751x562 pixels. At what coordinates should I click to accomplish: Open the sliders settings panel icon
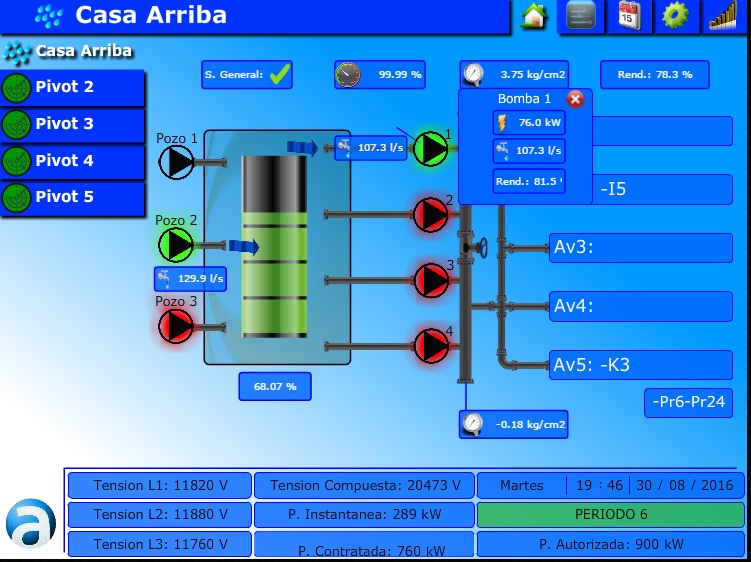[581, 15]
